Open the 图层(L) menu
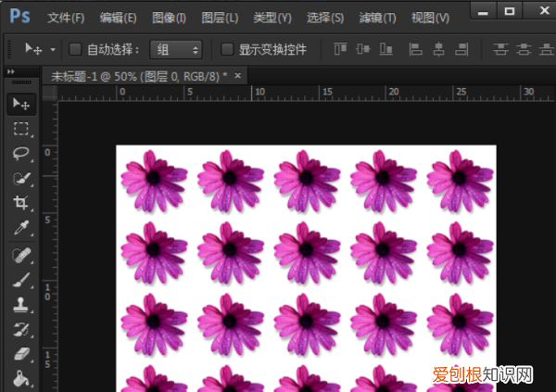This screenshot has height=392, width=556. 220,18
